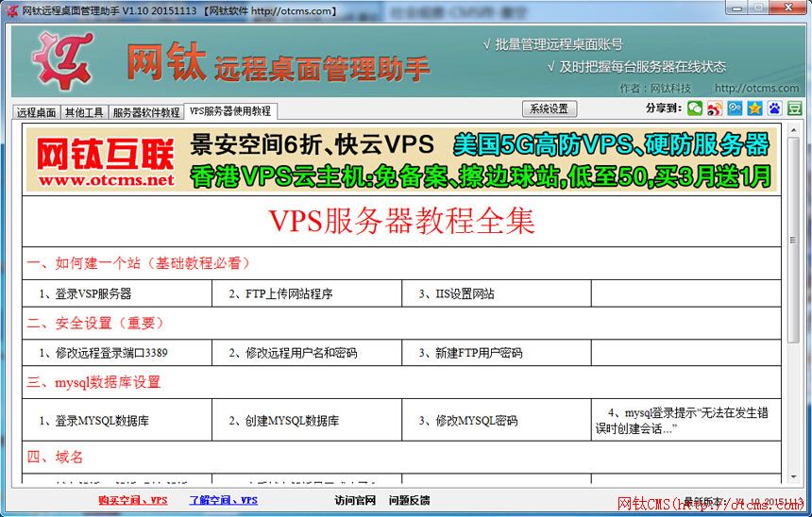
Task: Click the title bar application icon
Action: (11, 10)
